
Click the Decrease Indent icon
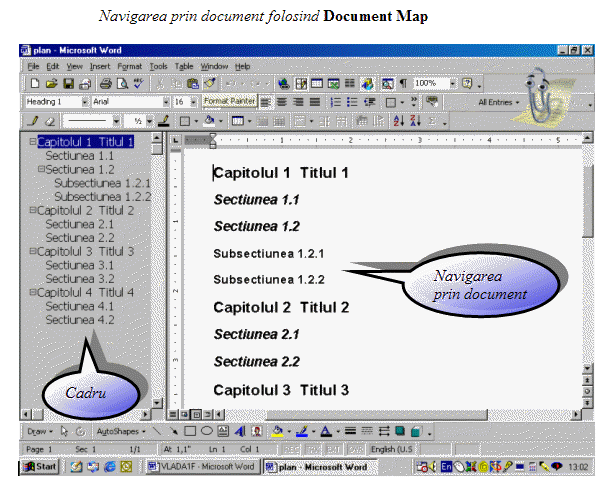pos(369,102)
